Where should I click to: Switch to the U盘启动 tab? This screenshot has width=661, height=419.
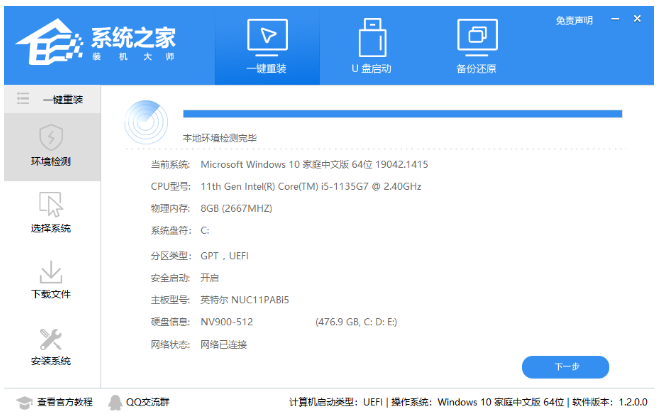pos(371,46)
